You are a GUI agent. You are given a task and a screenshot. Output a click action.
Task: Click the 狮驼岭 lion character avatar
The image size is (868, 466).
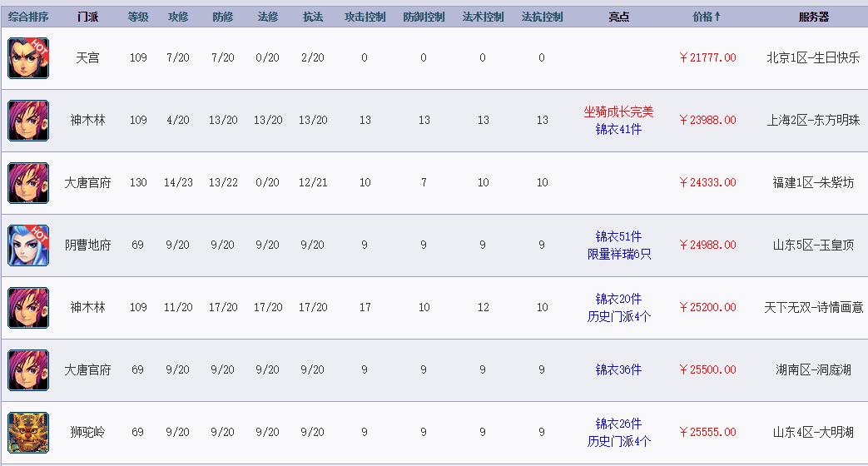(x=28, y=433)
